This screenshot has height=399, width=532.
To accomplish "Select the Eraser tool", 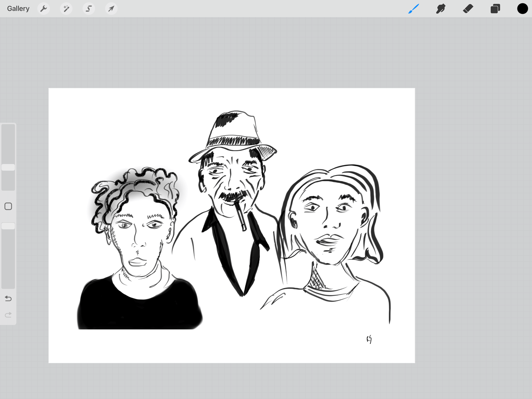I will click(x=468, y=9).
